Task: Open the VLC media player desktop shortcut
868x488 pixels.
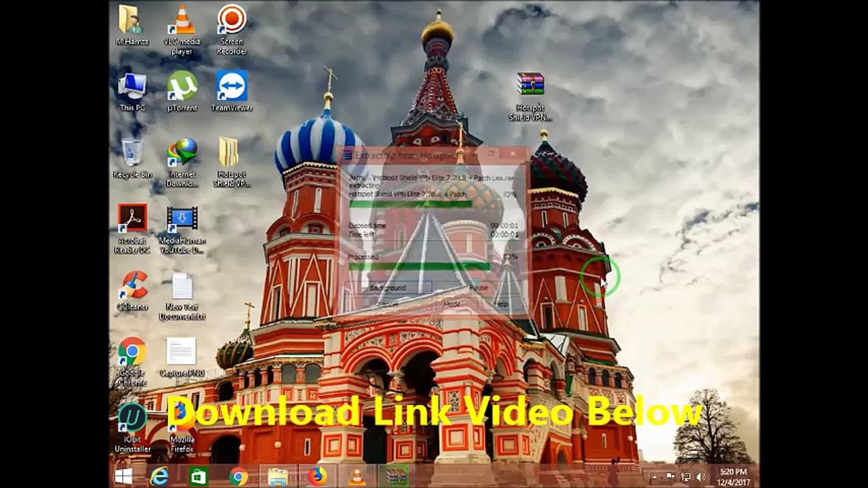Action: 182,22
